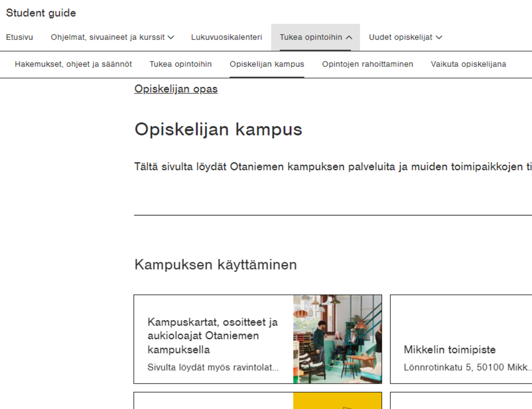Viewport: 532px width, 409px height.
Task: Expand the Uudet opiskelijat chevron
Action: (439, 37)
